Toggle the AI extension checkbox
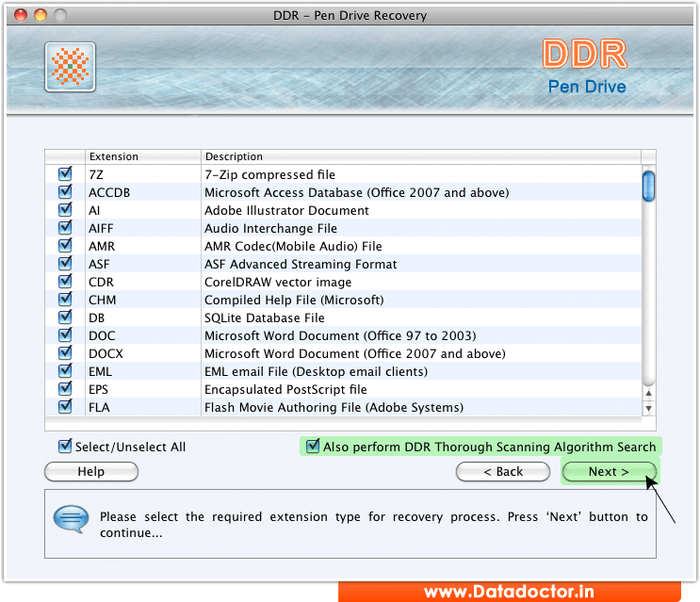This screenshot has width=700, height=602. pyautogui.click(x=65, y=209)
